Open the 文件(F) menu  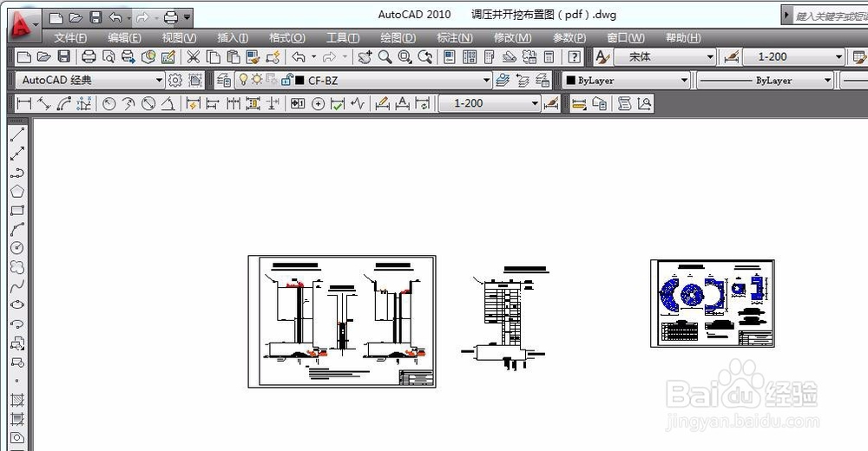70,37
